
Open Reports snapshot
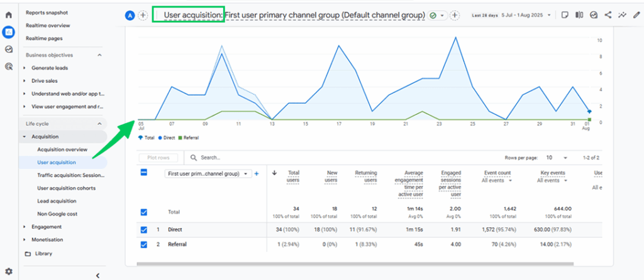[x=47, y=13]
